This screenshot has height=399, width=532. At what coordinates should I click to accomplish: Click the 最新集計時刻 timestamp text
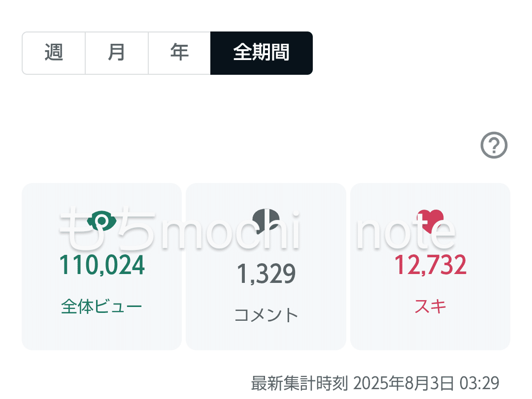(x=375, y=383)
